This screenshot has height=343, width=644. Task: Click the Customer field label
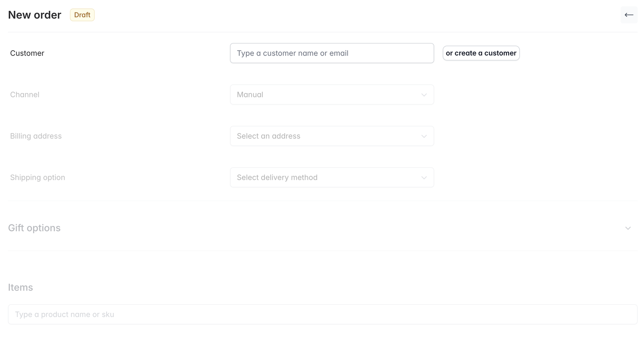pyautogui.click(x=27, y=53)
